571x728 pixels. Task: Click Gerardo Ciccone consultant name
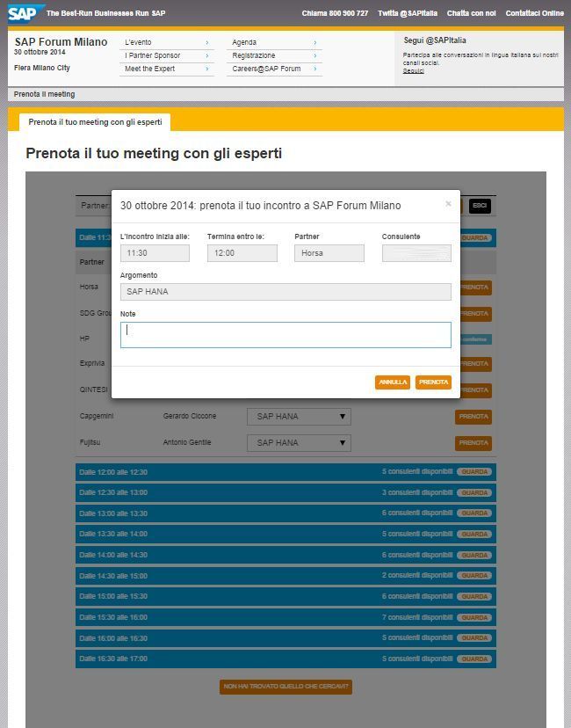click(189, 416)
